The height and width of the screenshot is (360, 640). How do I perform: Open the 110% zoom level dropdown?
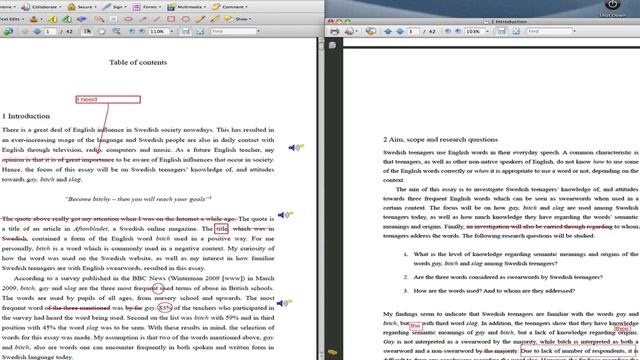(x=171, y=31)
